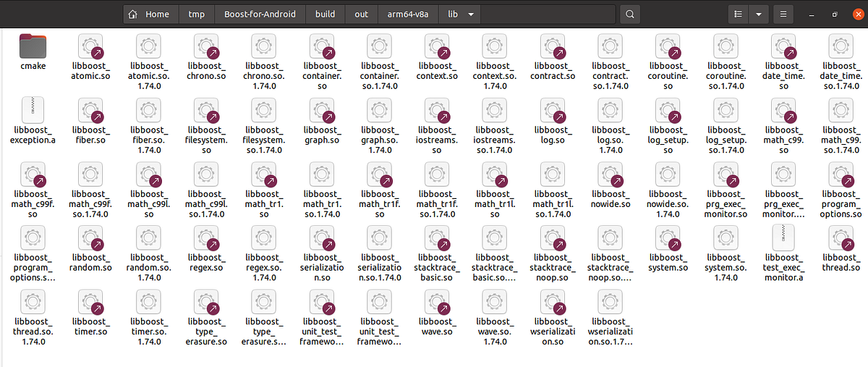Select libboost_math_tr1l.so symlink icon
The height and width of the screenshot is (367, 868).
496,173
